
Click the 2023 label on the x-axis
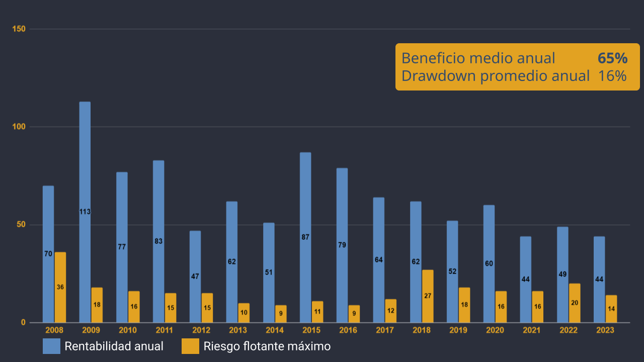605,330
